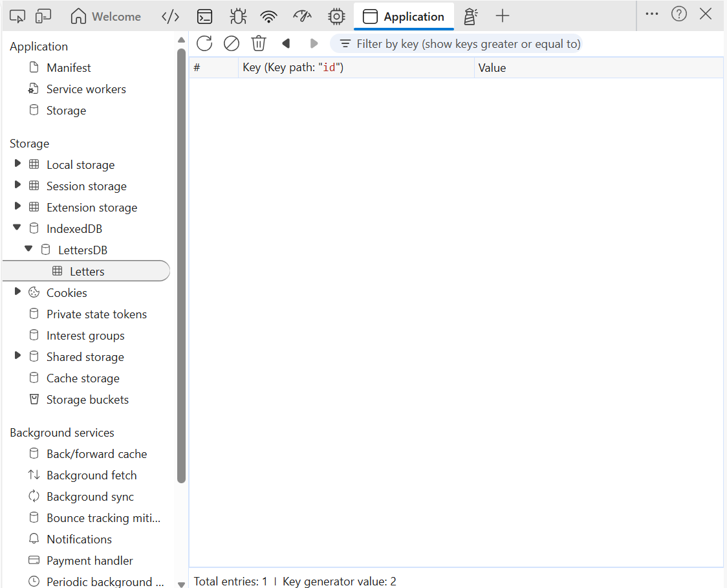Screen dimensions: 727x588
Task: Expand the Shared storage tree node
Action: pyautogui.click(x=17, y=355)
